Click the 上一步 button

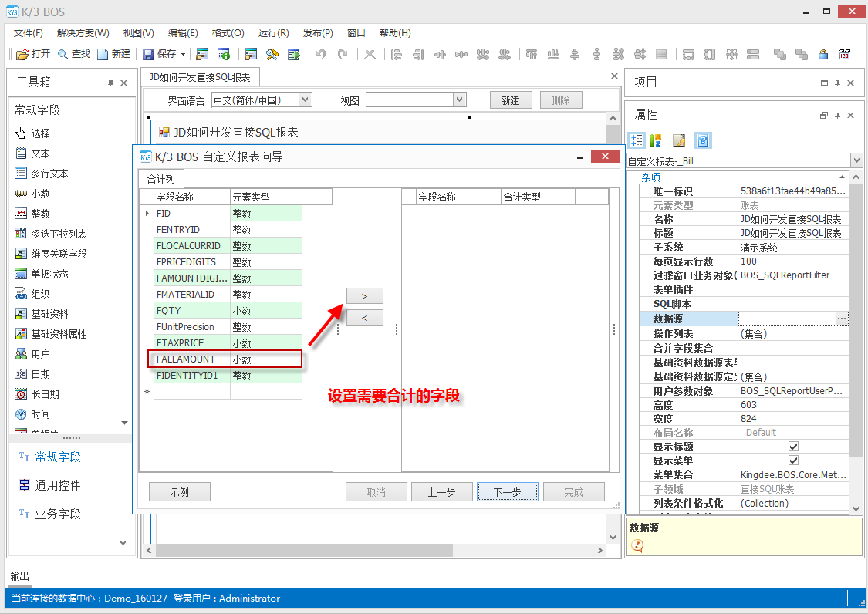pyautogui.click(x=442, y=491)
